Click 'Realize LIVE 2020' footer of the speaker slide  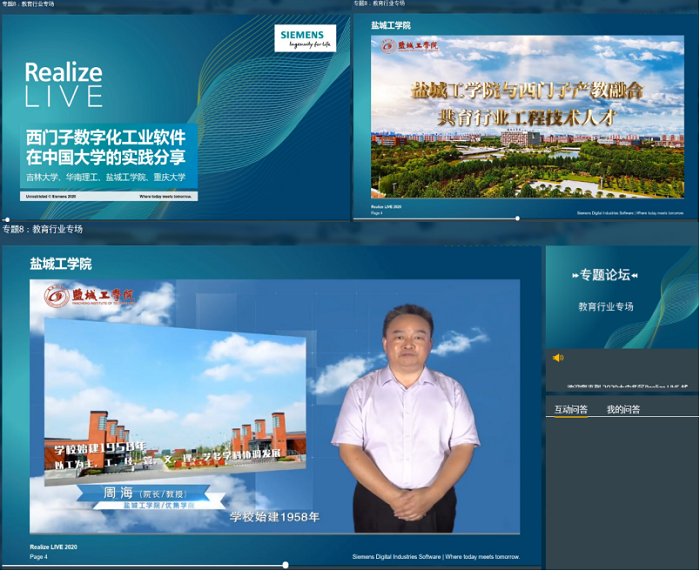coord(54,547)
